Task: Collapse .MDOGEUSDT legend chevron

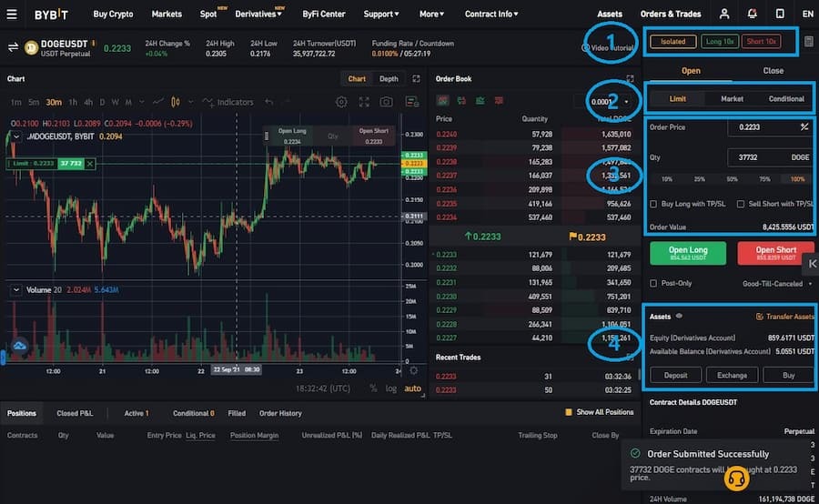Action: [x=16, y=136]
